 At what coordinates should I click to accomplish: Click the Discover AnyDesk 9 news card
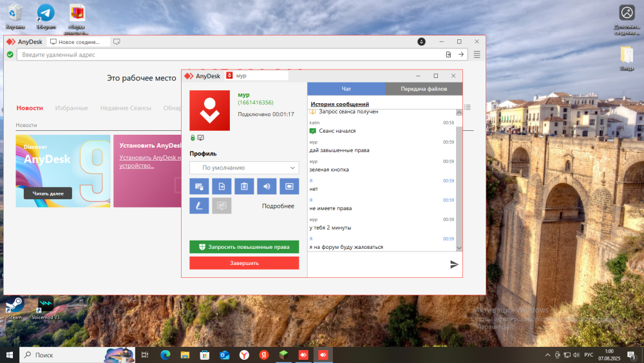pyautogui.click(x=63, y=171)
